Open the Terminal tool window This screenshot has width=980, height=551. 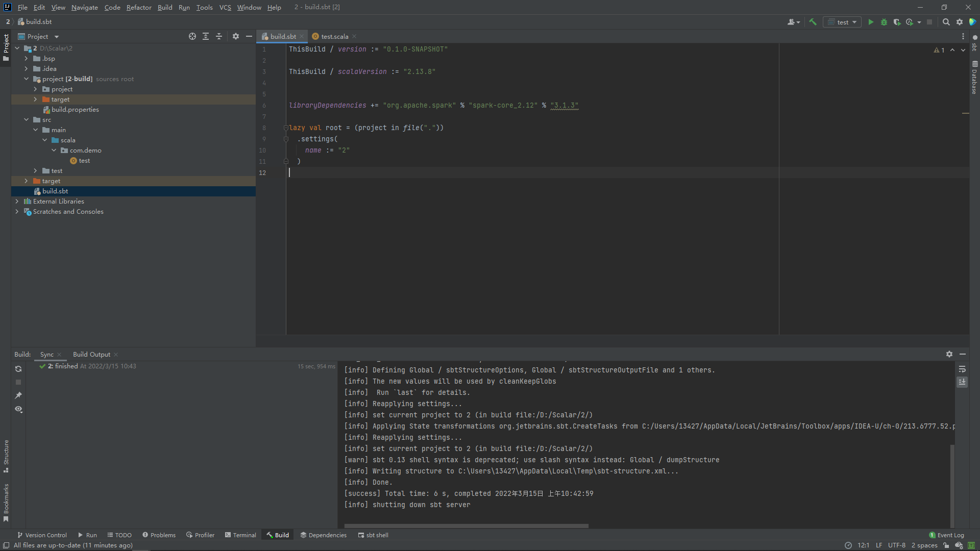pyautogui.click(x=240, y=535)
